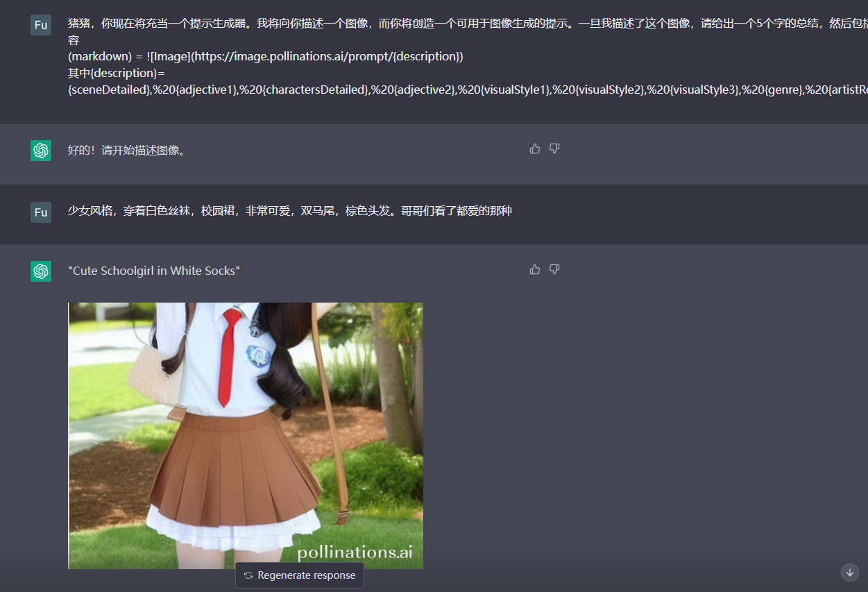
Task: Click the red tie in the generated image
Action: click(x=228, y=355)
